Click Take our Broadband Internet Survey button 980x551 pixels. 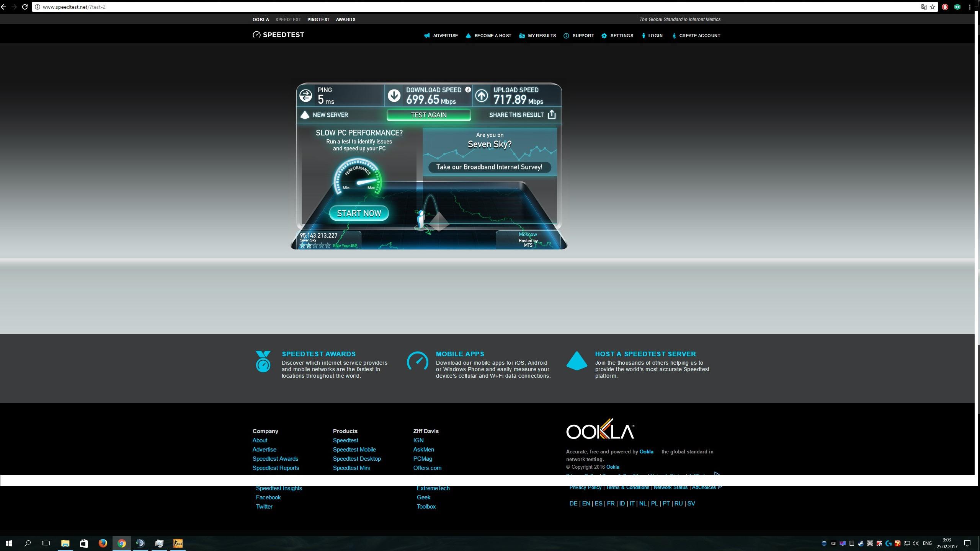tap(489, 167)
